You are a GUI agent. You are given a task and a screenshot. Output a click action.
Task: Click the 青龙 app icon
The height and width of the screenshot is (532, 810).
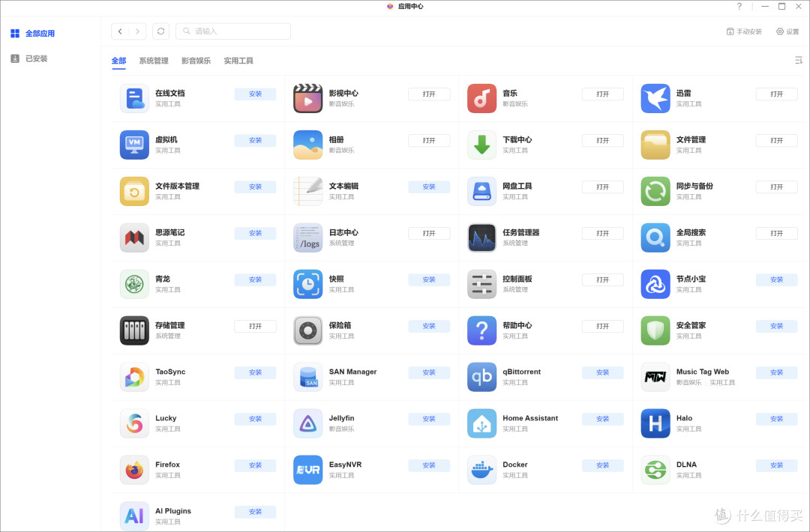[x=134, y=284]
